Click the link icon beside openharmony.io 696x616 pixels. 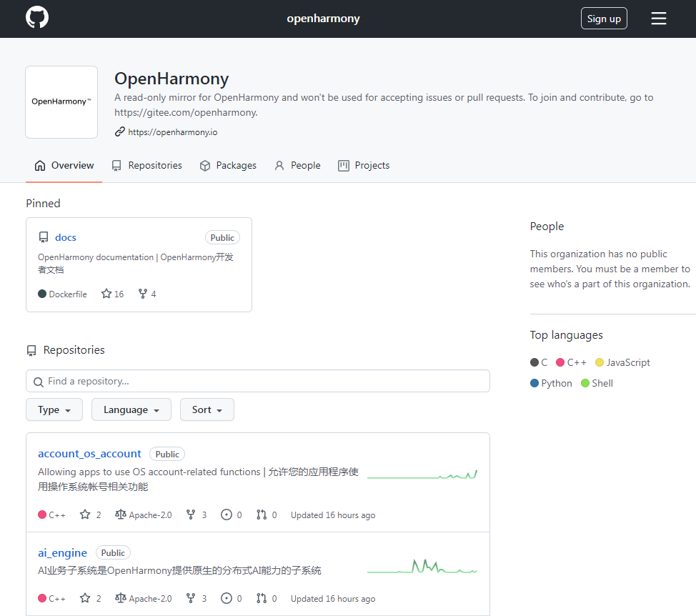click(120, 131)
